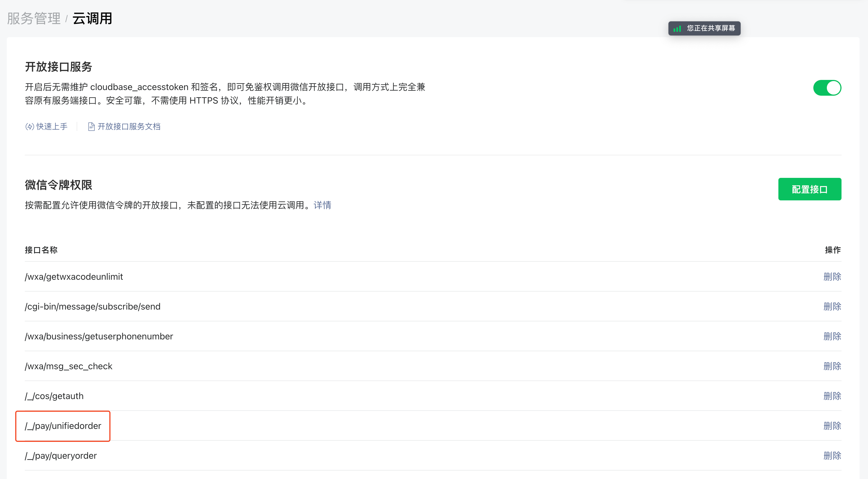
Task: Select the /_/pay/unifiedorder row name
Action: [63, 426]
